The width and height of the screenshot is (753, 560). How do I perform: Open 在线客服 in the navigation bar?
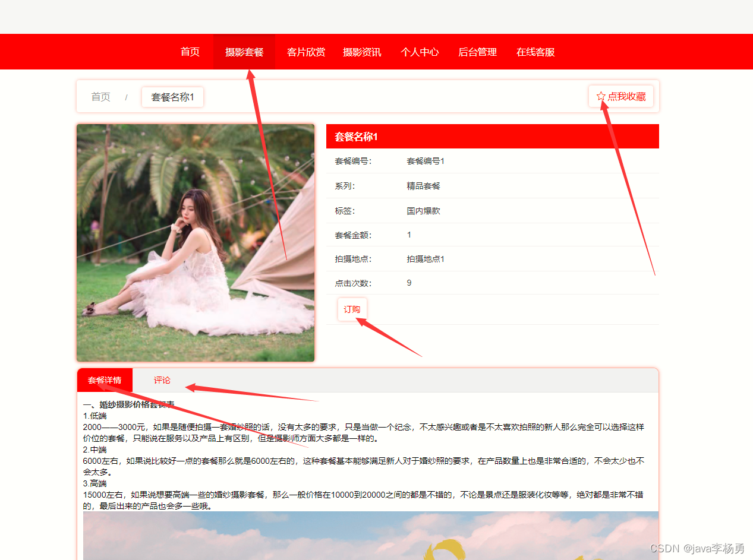click(535, 52)
